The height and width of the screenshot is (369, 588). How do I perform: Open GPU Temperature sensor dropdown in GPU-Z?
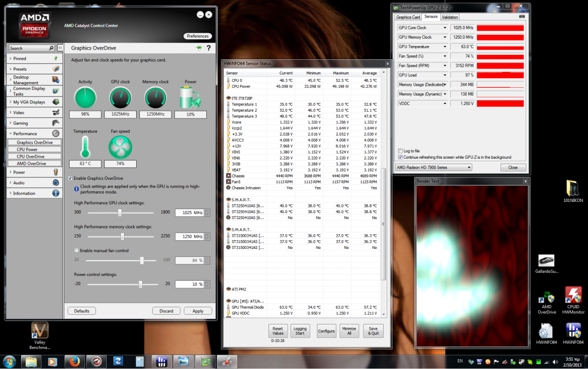(444, 47)
